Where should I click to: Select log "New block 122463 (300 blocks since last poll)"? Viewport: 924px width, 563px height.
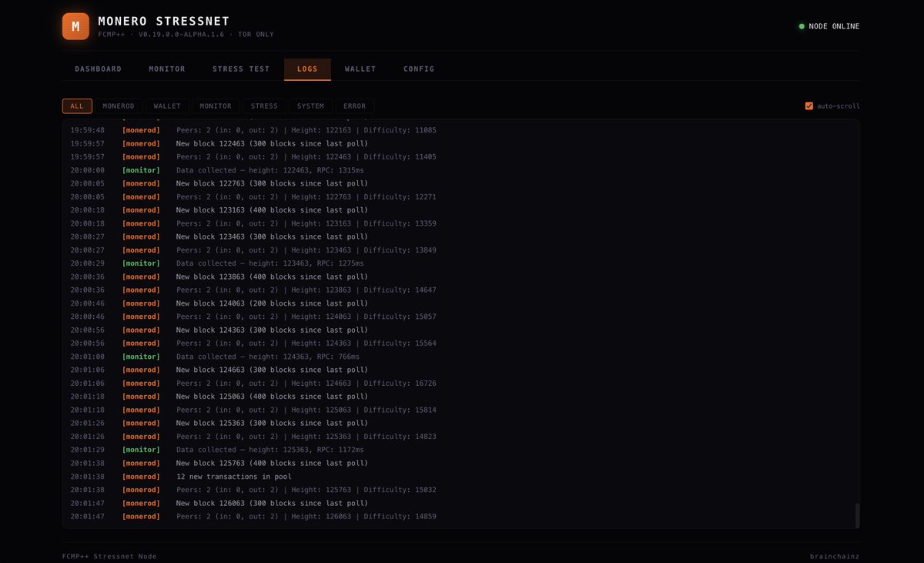tap(272, 143)
